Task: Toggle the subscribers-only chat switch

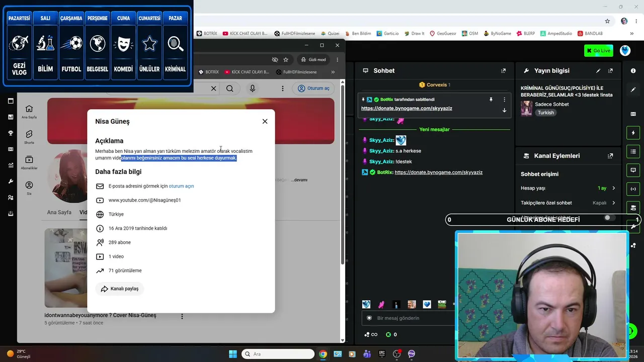Action: click(609, 218)
